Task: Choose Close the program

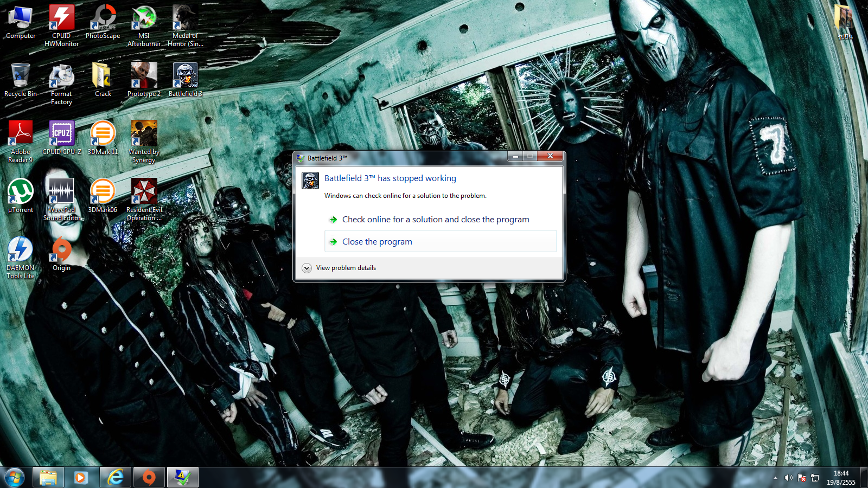Action: (x=441, y=241)
